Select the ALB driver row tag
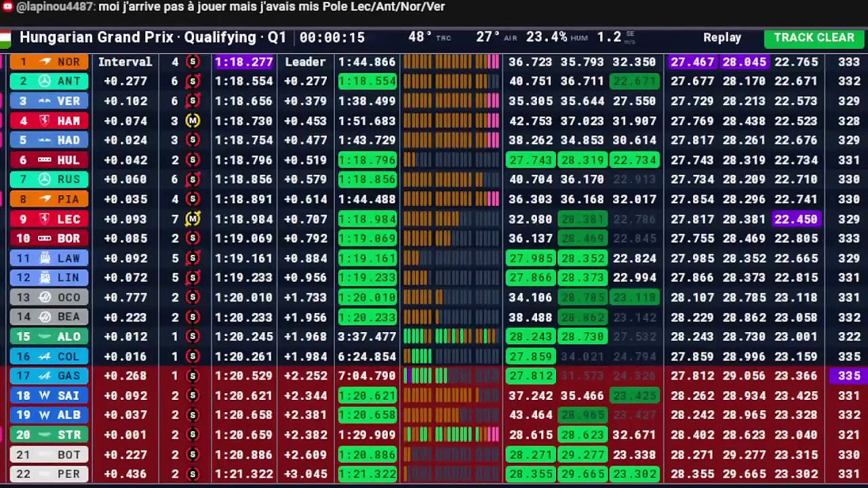 (49, 415)
